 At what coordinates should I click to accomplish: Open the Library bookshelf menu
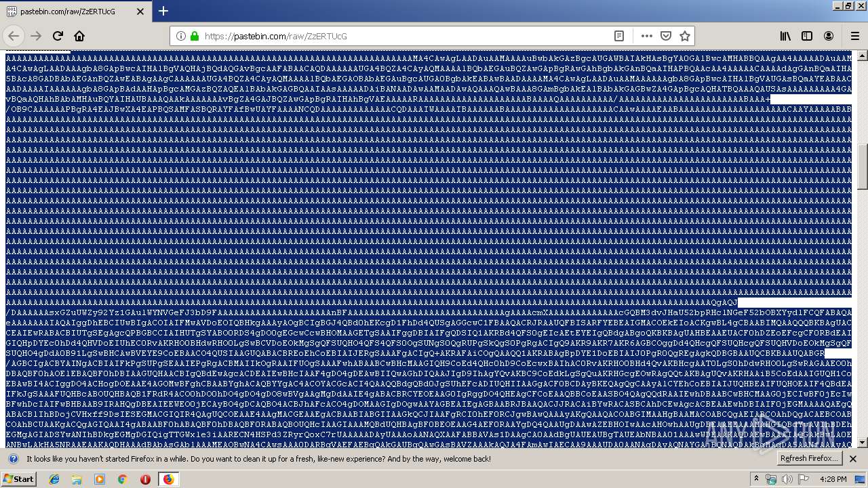pyautogui.click(x=785, y=36)
